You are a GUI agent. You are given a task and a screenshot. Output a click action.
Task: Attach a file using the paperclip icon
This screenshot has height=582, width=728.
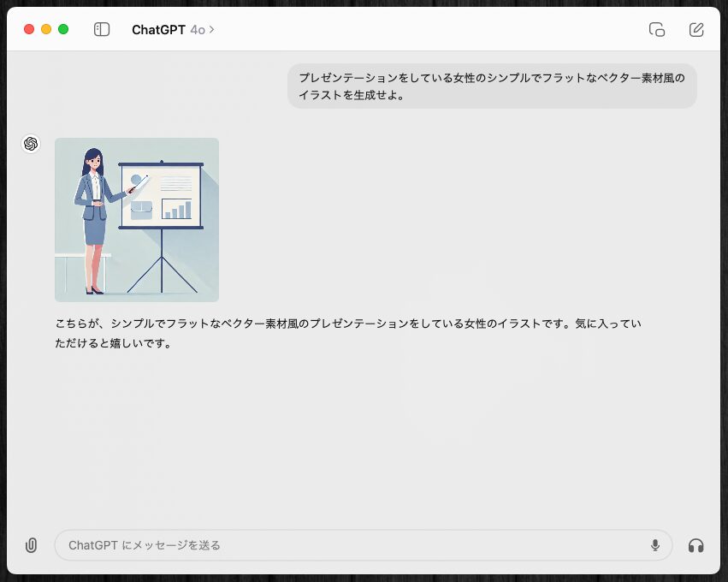[x=31, y=545]
